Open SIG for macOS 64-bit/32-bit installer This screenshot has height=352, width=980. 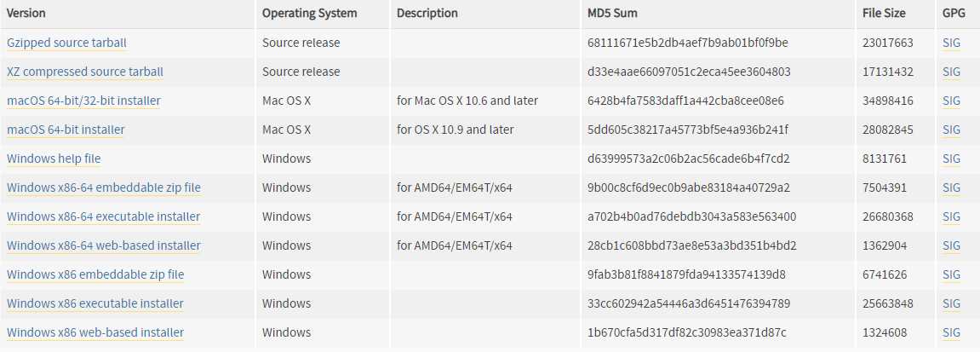(x=951, y=101)
